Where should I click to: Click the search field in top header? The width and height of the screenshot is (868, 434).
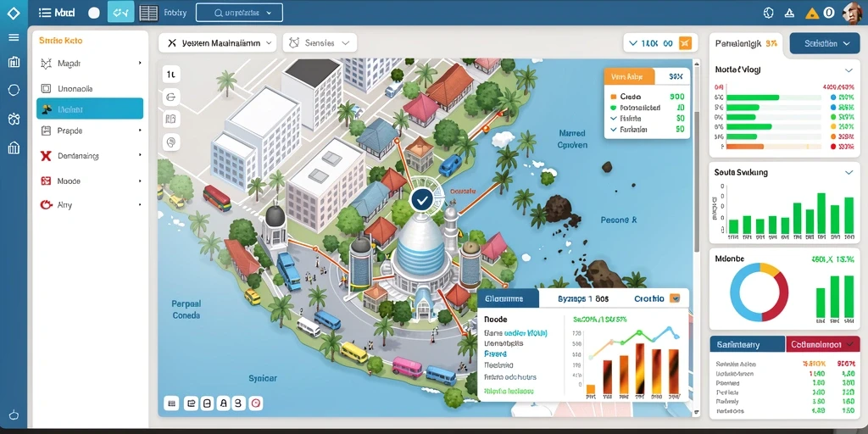240,13
